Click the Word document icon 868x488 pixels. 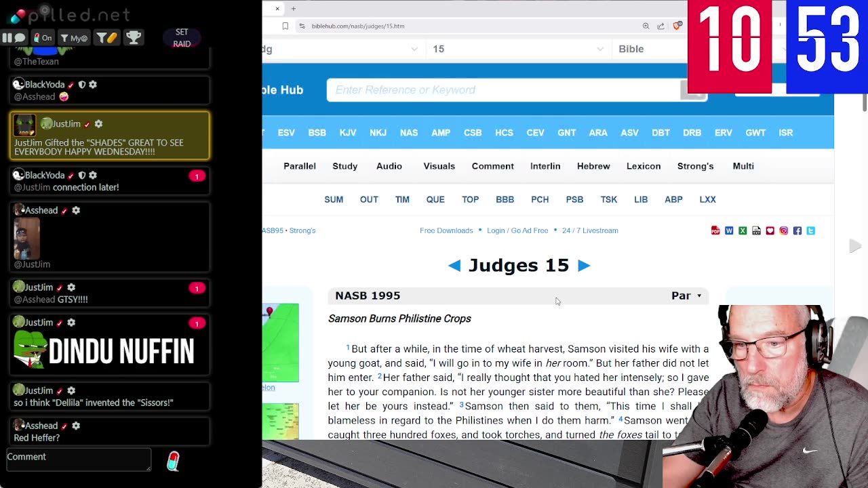(729, 231)
